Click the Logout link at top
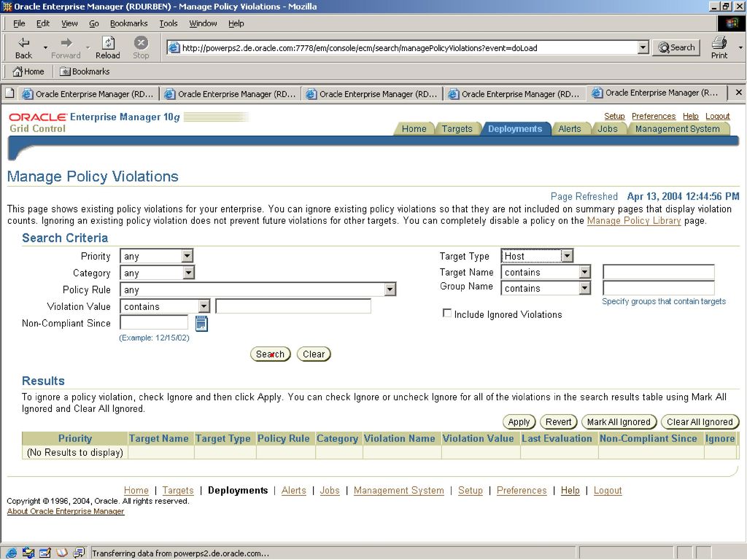The height and width of the screenshot is (560, 747). (x=718, y=116)
